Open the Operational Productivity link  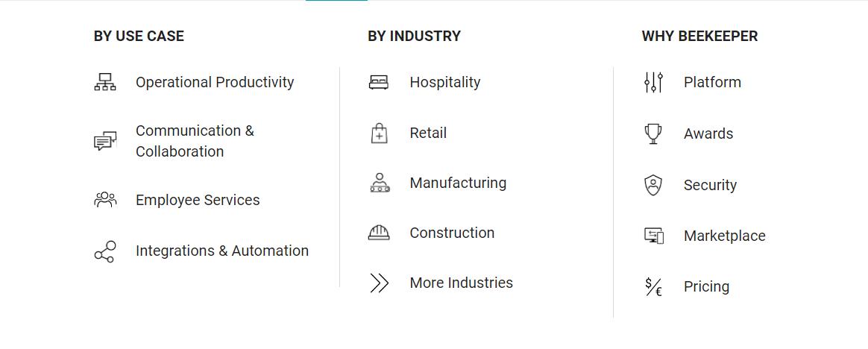[215, 82]
